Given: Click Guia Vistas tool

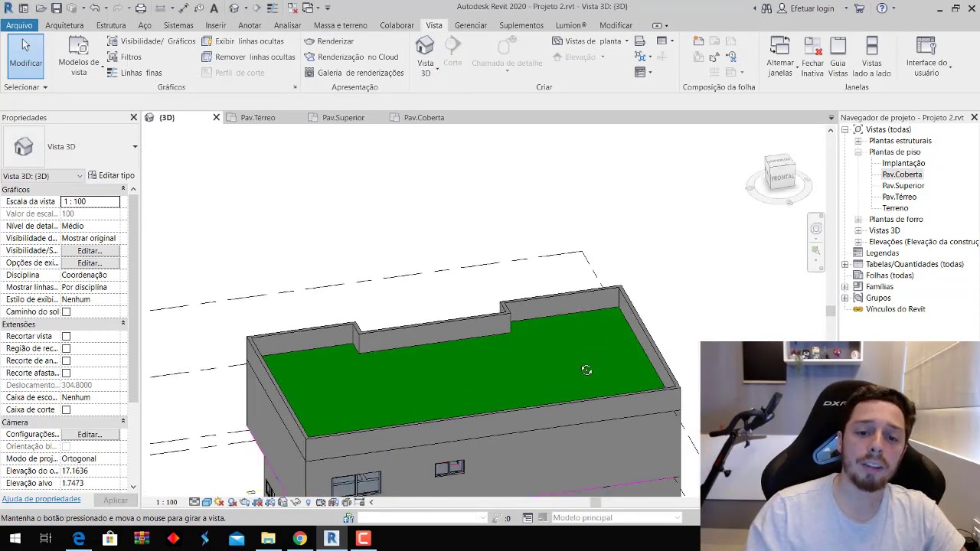Looking at the screenshot, I should (x=838, y=57).
